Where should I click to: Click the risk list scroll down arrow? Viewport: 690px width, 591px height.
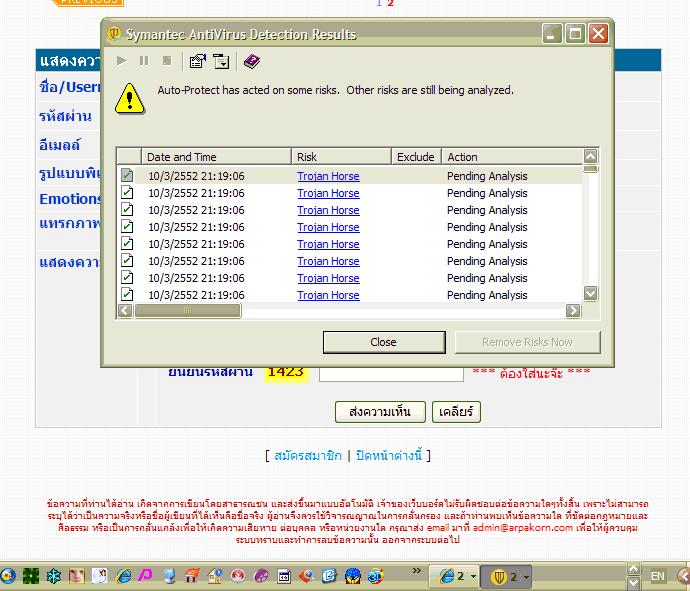[591, 293]
